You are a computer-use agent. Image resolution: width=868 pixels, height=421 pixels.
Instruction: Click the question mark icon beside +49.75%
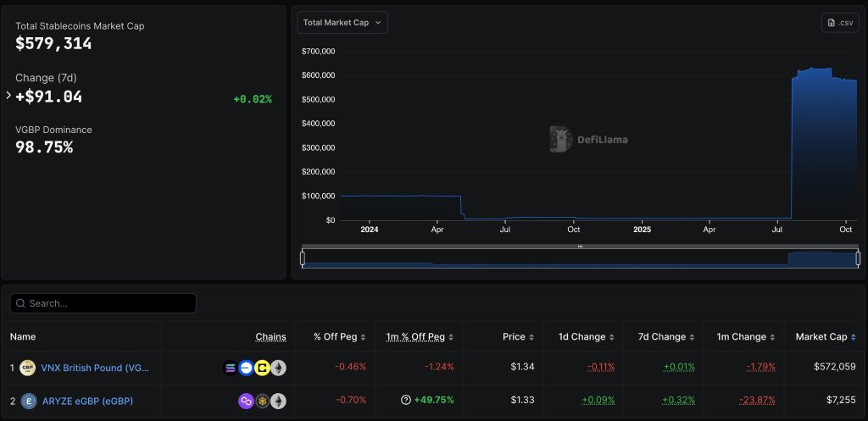(406, 401)
